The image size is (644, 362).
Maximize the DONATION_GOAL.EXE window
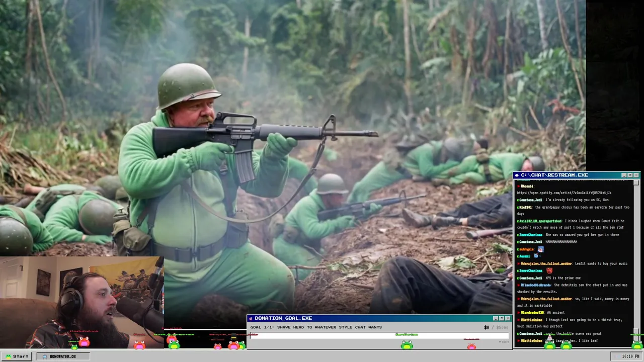501,318
